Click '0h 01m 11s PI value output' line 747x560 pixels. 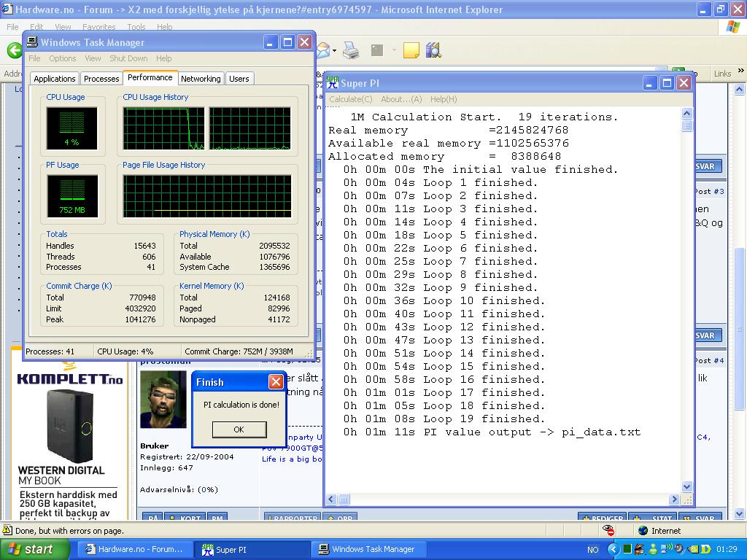492,432
